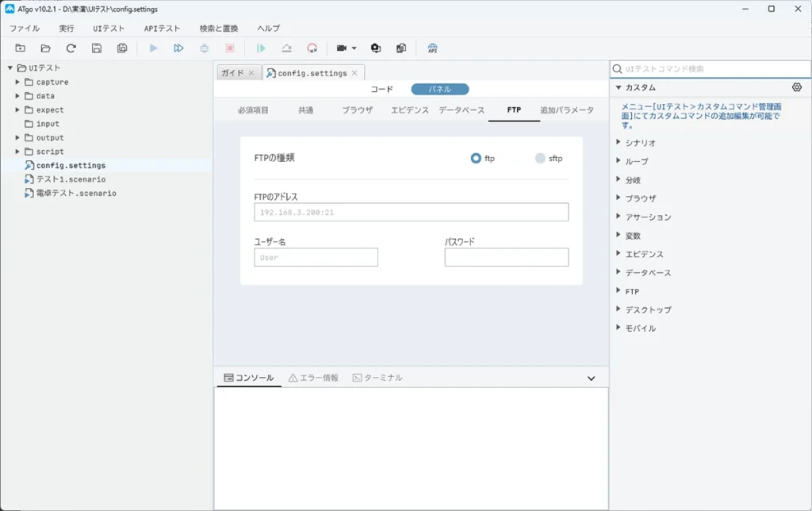812x511 pixels.
Task: Click the FTPのアドレス input field
Action: coord(412,212)
